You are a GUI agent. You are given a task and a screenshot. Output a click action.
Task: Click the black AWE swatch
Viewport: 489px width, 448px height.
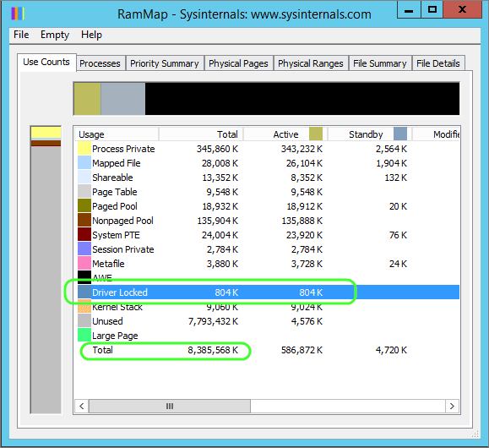(84, 277)
